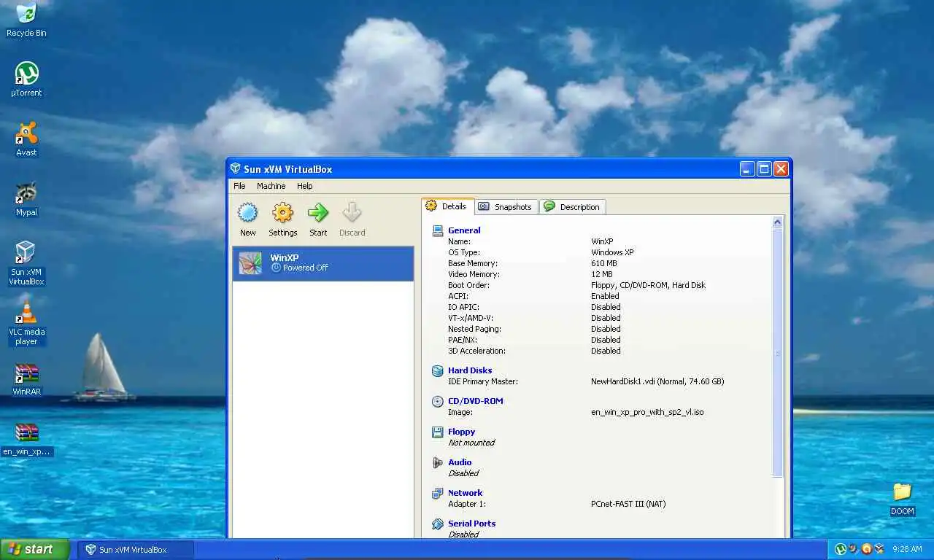Click en_win_xp_pro_with_sp2_vl.iso image value
Screen dimensions: 934x560
pyautogui.click(x=647, y=412)
